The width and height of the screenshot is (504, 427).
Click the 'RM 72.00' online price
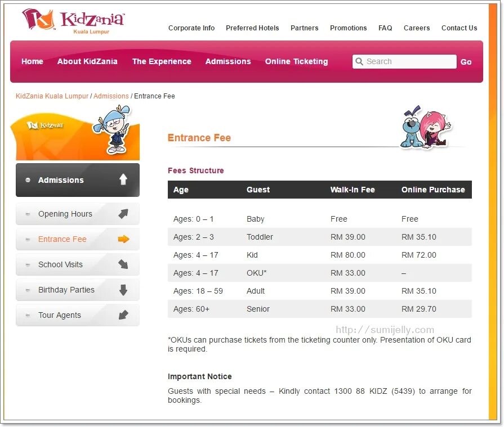(x=419, y=255)
